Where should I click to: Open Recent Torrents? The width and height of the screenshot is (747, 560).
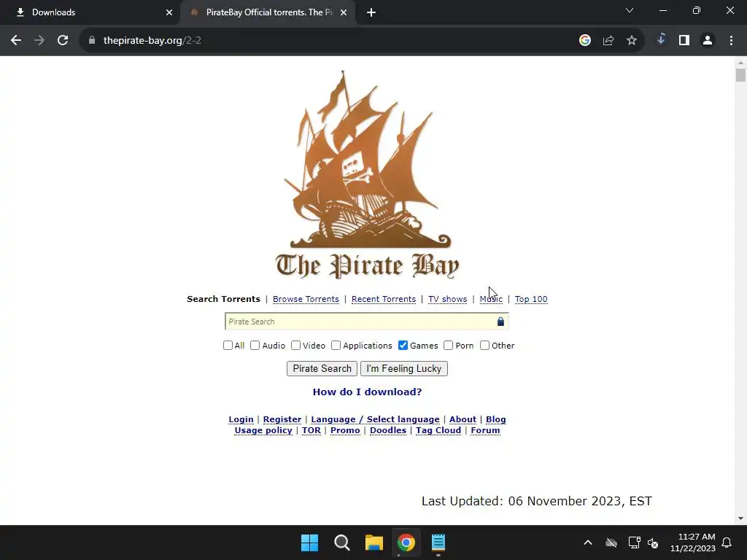tap(384, 299)
